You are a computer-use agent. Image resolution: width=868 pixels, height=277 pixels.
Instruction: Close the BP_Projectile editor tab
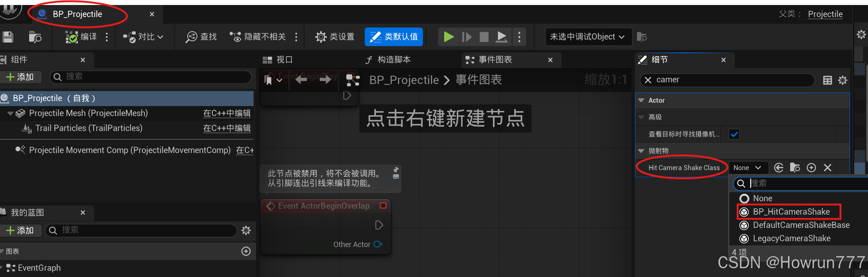pos(152,14)
